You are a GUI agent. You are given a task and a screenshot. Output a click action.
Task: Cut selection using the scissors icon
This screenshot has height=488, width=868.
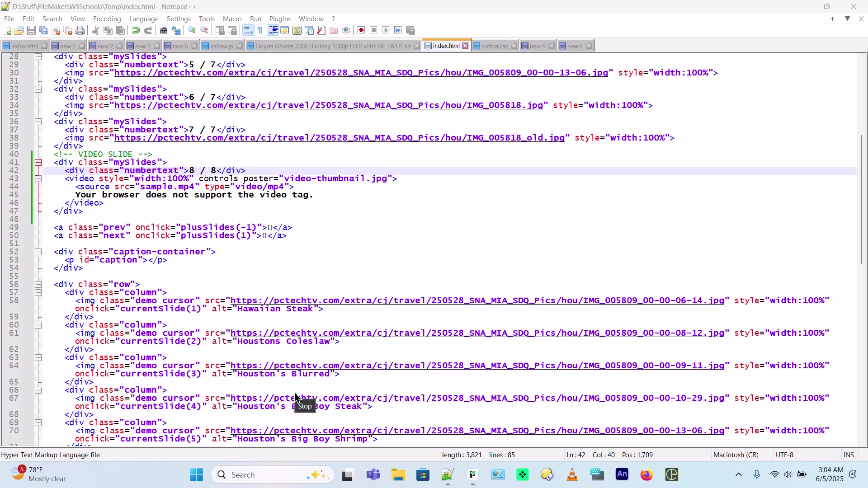click(95, 30)
